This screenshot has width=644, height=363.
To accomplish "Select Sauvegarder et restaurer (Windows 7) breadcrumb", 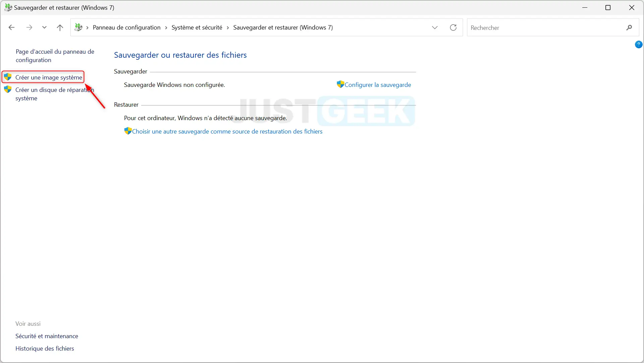I will click(x=283, y=28).
